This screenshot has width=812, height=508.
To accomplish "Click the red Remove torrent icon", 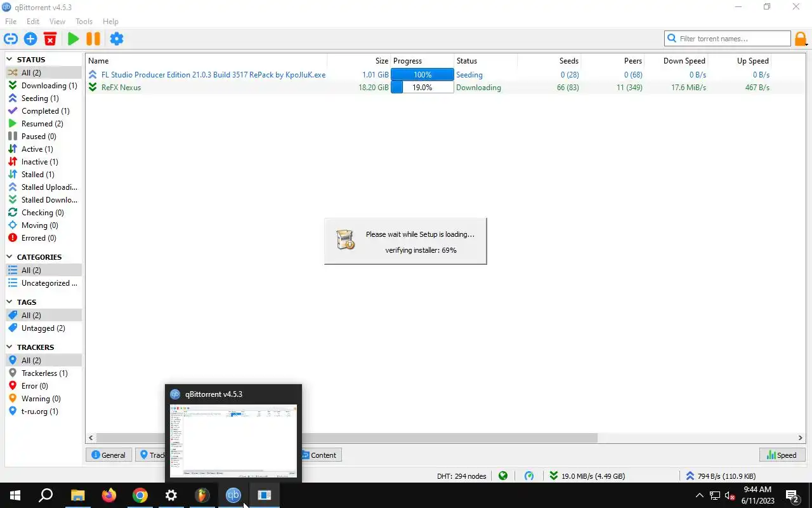I will coord(50,39).
